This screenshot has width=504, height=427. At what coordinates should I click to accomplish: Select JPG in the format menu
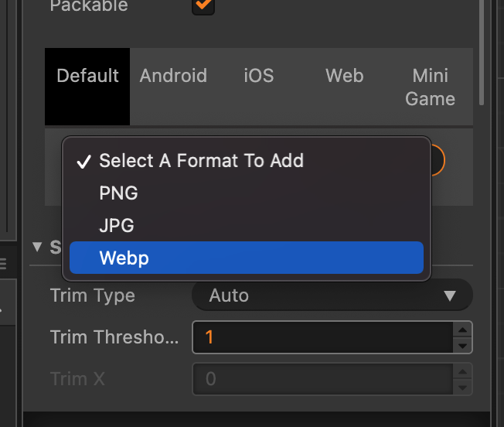pos(117,226)
